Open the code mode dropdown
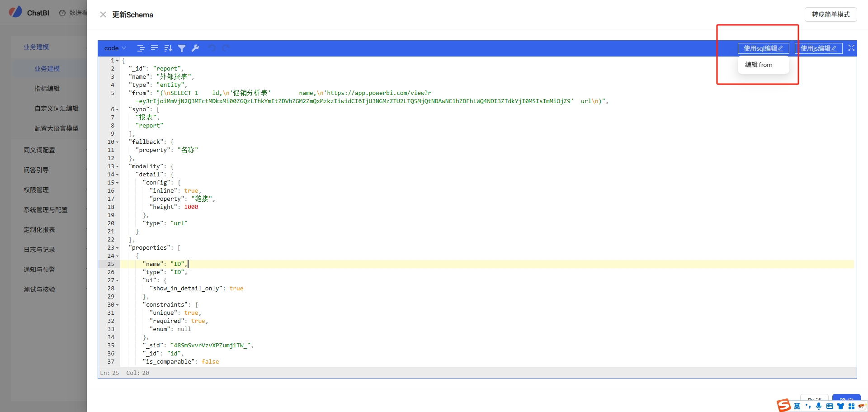Image resolution: width=868 pixels, height=412 pixels. 115,48
